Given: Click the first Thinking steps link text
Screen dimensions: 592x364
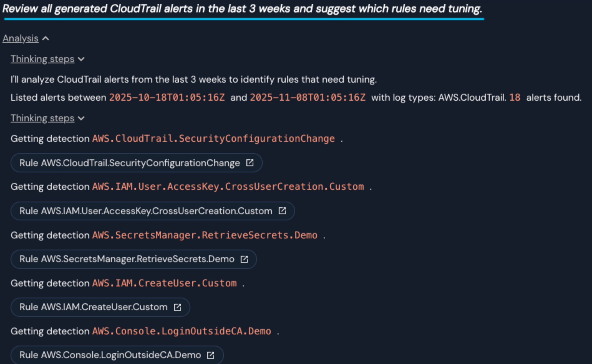Looking at the screenshot, I should [42, 59].
